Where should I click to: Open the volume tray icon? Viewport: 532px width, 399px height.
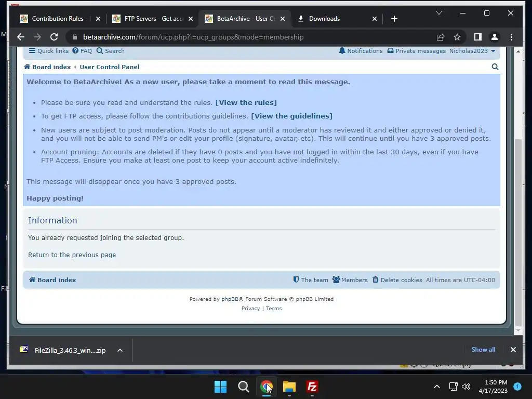[x=466, y=387]
